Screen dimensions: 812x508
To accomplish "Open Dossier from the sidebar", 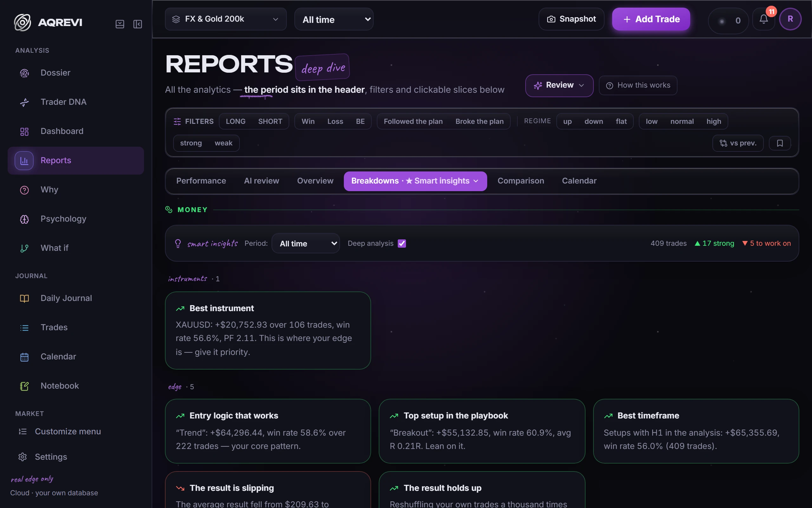I will pos(76,73).
